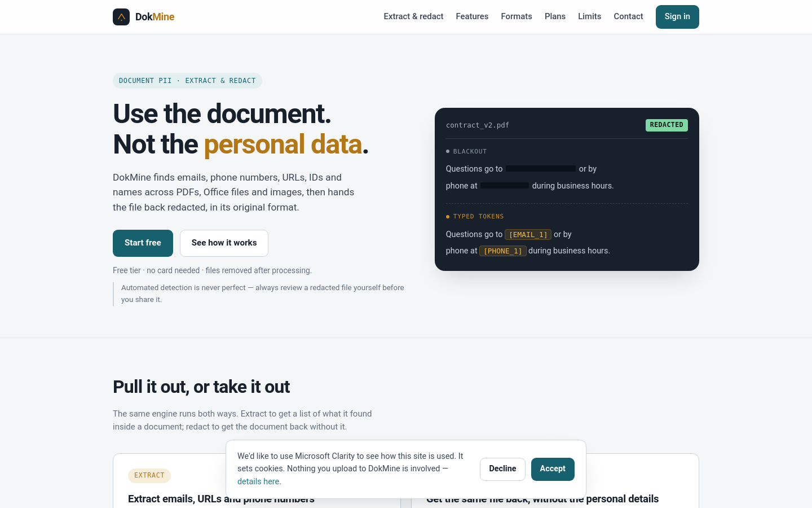The image size is (812, 508).
Task: Click the 'DOCUMENT PII · EXTRACT & REDACT' badge
Action: 187,81
